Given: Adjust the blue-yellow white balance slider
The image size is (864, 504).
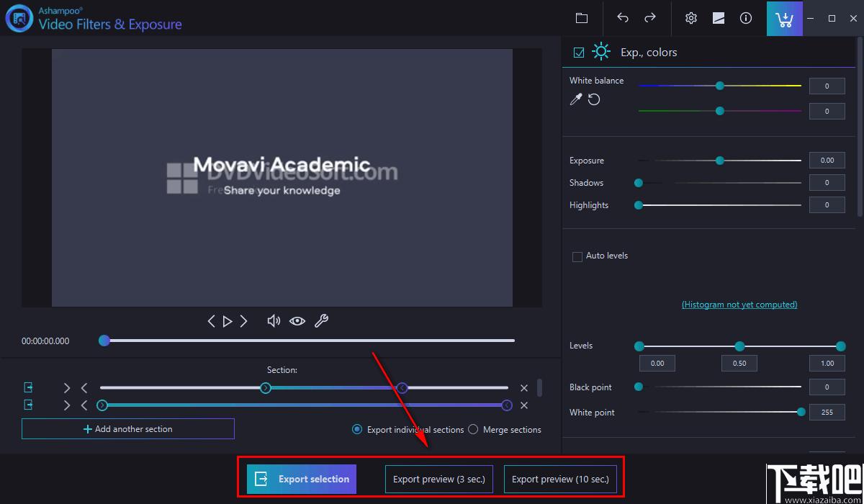Looking at the screenshot, I should [x=720, y=86].
